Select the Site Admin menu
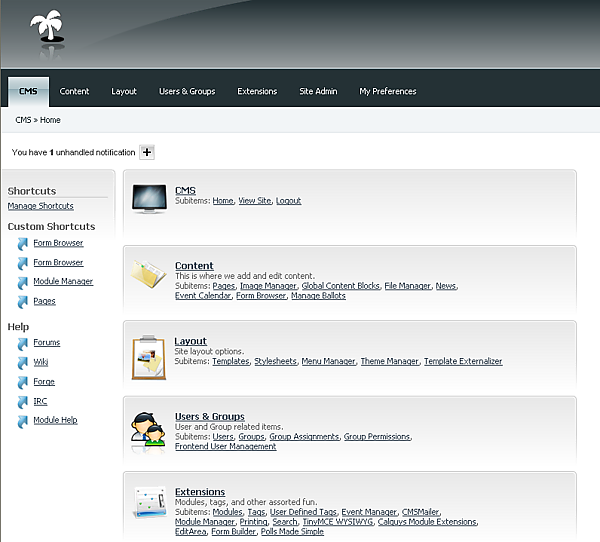Screen dimensions: 600x542 click(x=318, y=91)
